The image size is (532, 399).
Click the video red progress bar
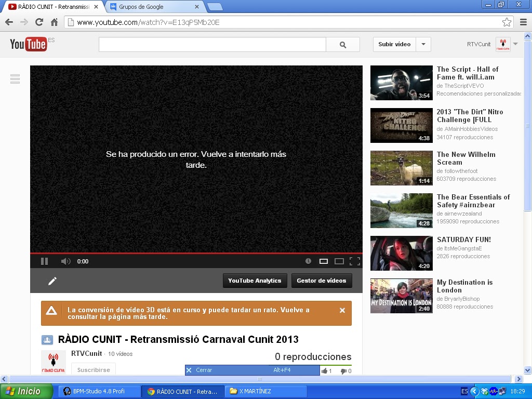click(196, 253)
